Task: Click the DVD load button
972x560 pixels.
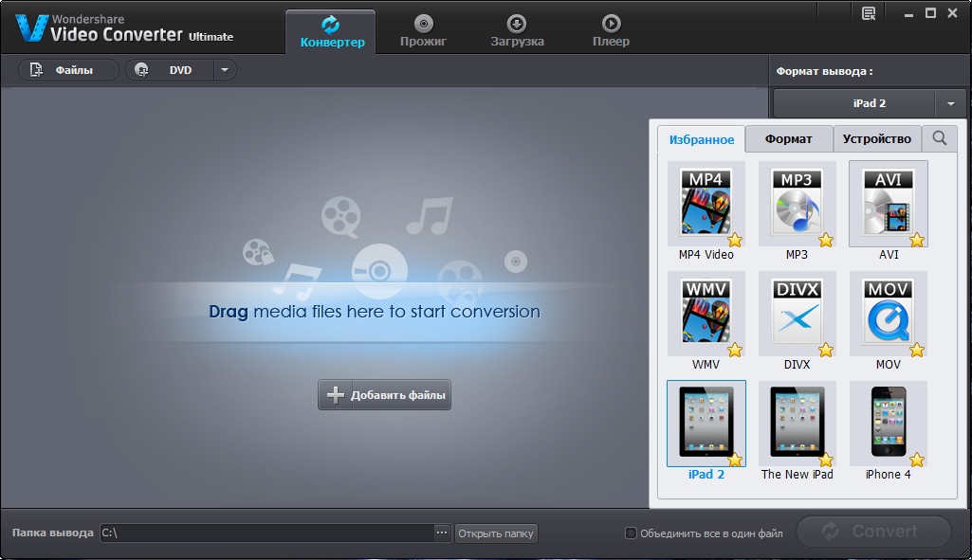Action: click(x=170, y=70)
